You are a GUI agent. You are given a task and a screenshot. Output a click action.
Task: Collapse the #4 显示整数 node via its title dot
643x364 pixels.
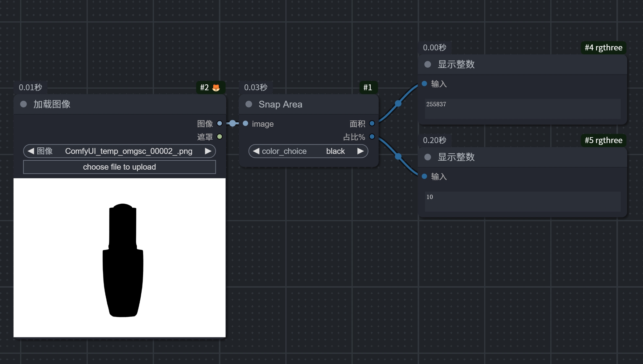pos(428,64)
